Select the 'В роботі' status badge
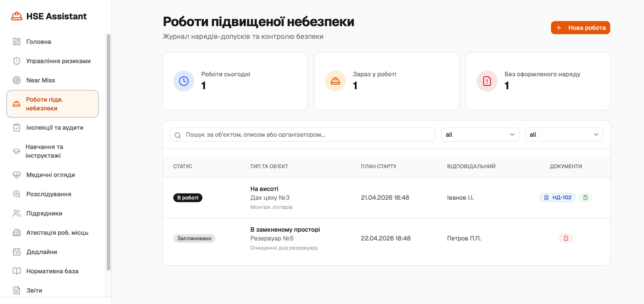 tap(188, 198)
